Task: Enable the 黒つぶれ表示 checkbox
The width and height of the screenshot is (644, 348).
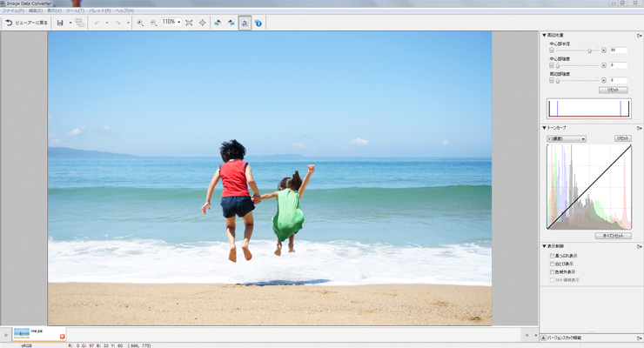Action: pos(550,256)
